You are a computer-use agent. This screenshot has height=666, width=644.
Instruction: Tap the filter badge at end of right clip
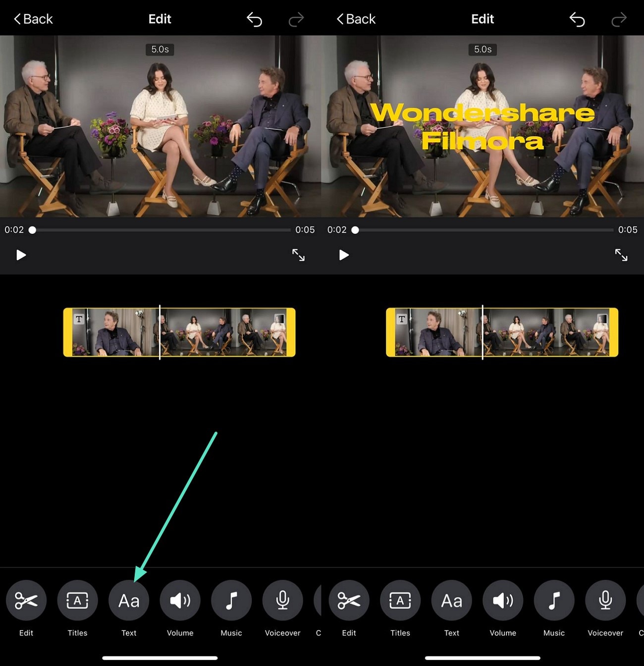coord(602,319)
